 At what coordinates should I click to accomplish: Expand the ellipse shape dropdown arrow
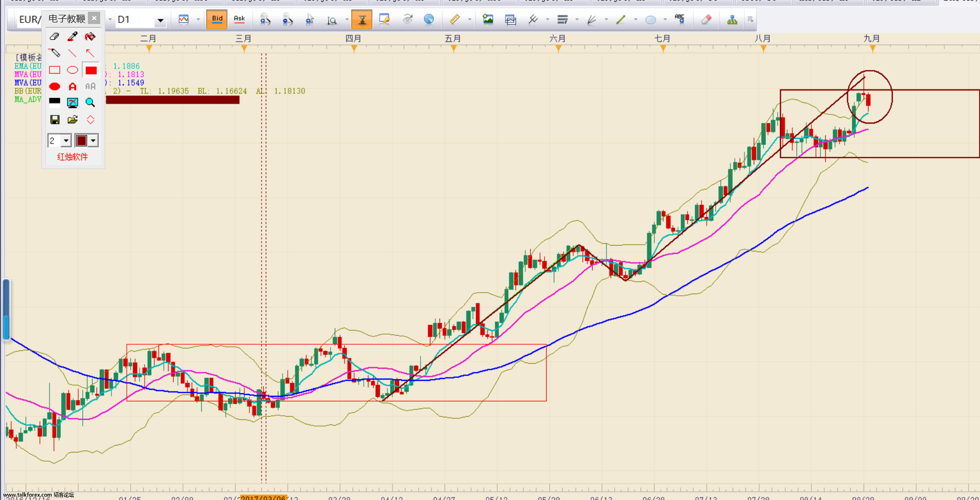pyautogui.click(x=665, y=19)
